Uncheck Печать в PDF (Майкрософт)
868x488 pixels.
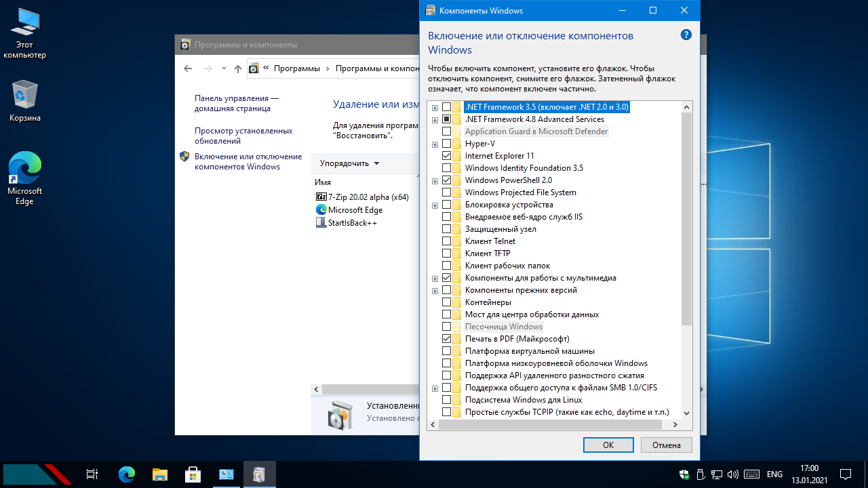click(446, 339)
